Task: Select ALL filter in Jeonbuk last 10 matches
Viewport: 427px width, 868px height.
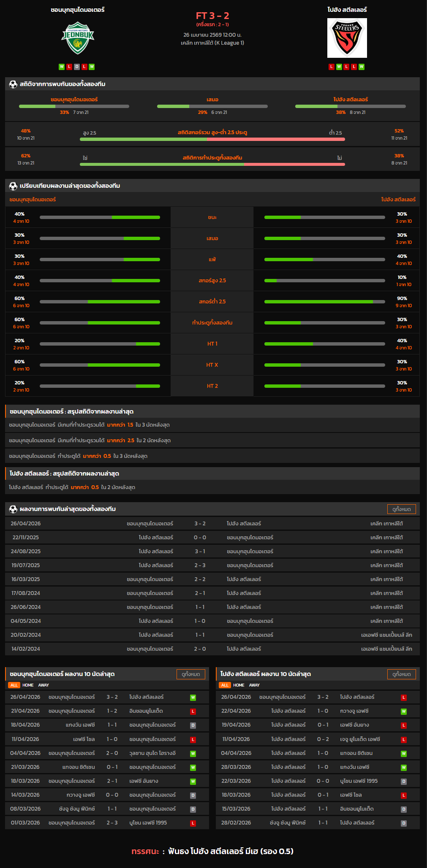Action: [14, 685]
